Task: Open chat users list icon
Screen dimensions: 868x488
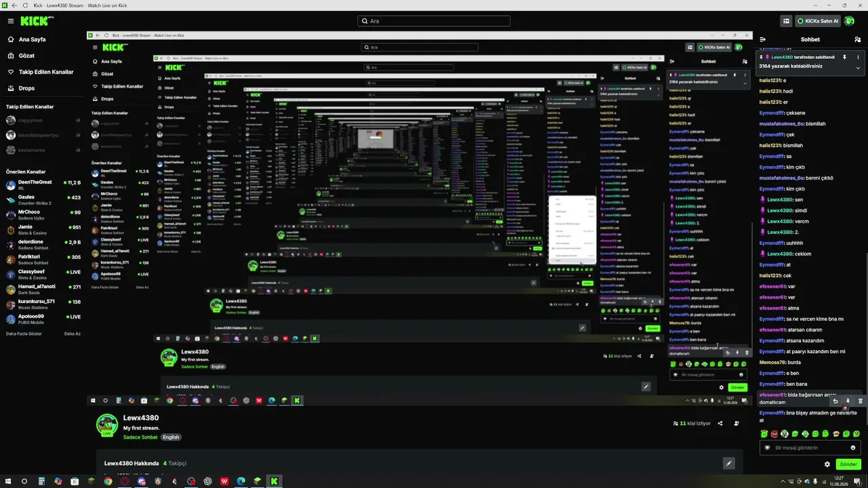Action: tap(858, 39)
